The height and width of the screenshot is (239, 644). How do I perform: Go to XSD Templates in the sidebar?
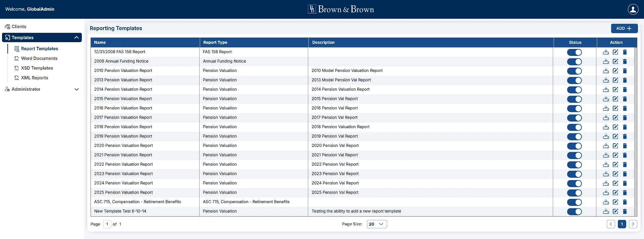[x=37, y=68]
